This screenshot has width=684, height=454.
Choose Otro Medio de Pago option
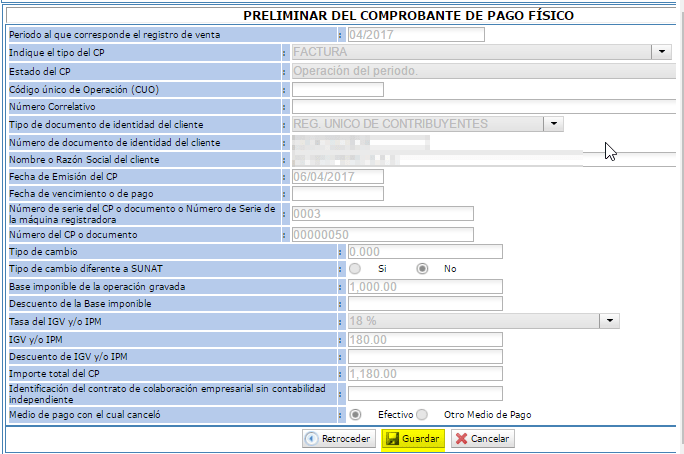(422, 414)
